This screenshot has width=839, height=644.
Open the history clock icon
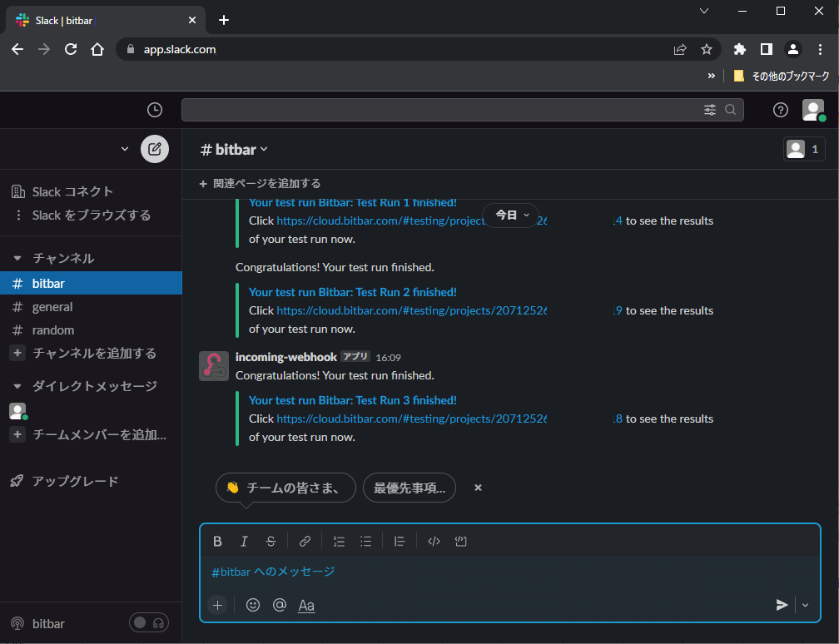click(155, 110)
